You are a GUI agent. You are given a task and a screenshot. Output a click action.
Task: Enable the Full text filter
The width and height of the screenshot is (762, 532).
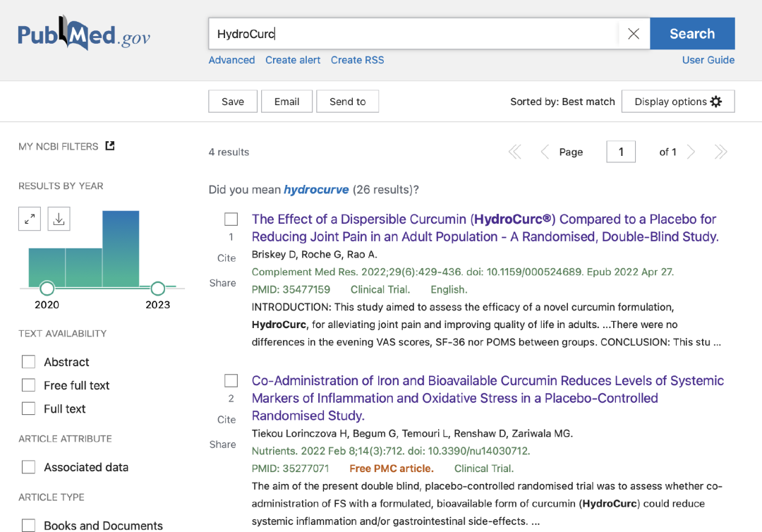29,409
